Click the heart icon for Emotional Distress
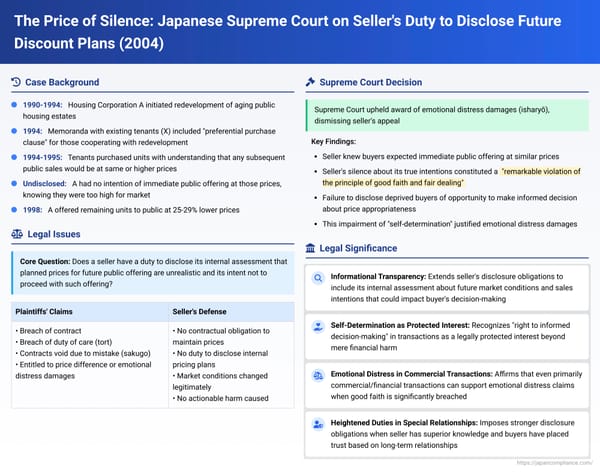This screenshot has height=472, width=600. pyautogui.click(x=317, y=377)
